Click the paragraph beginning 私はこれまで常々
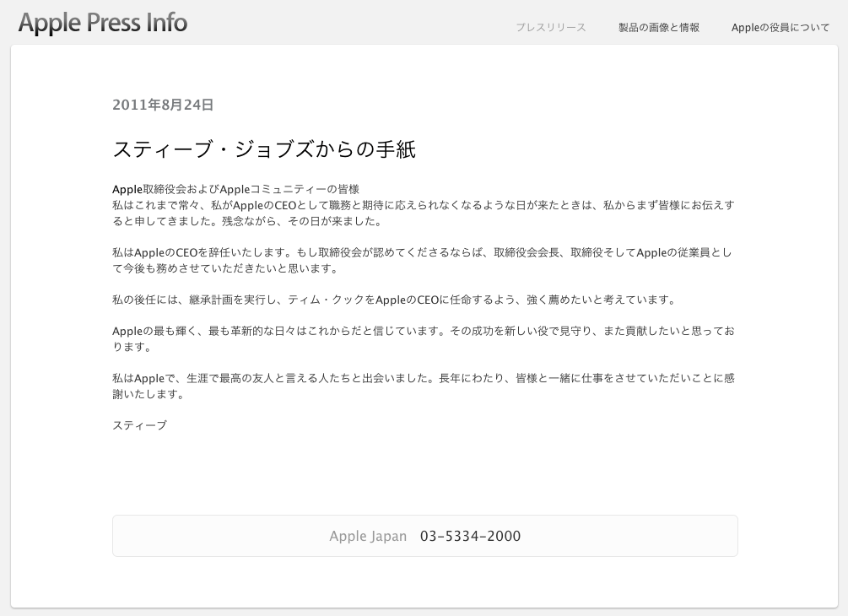 pos(424,213)
